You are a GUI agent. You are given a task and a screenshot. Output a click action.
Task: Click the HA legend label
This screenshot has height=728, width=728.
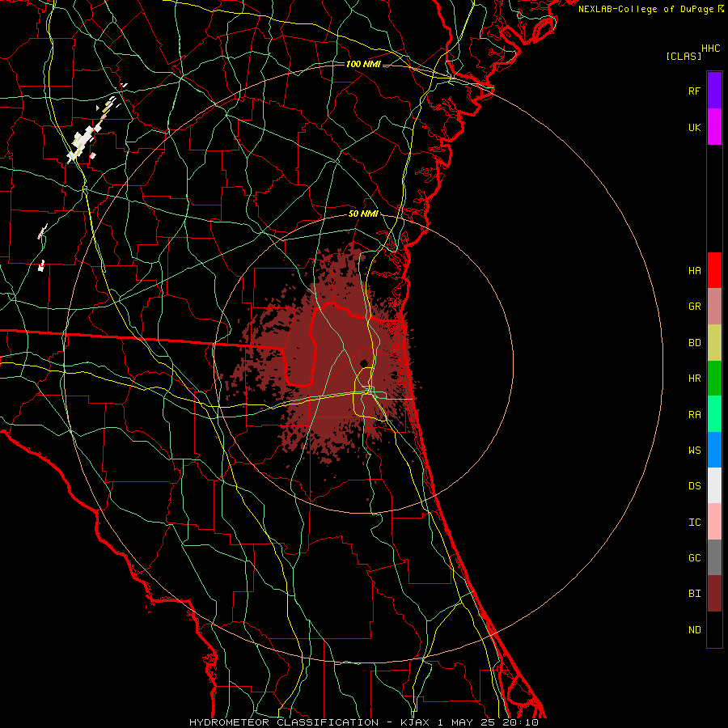tap(694, 271)
